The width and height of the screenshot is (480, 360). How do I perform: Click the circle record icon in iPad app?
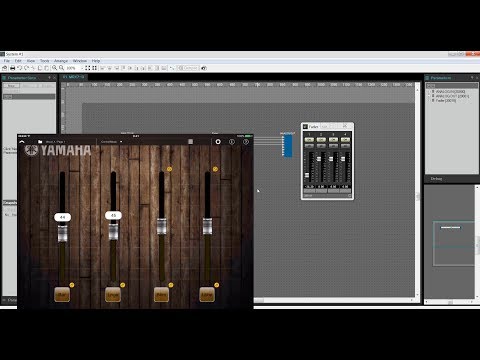coord(218,142)
